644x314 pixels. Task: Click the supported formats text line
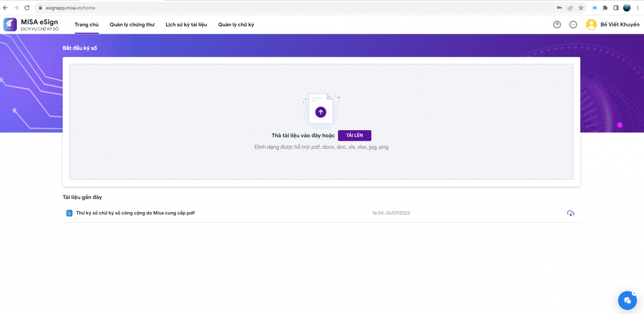322,147
